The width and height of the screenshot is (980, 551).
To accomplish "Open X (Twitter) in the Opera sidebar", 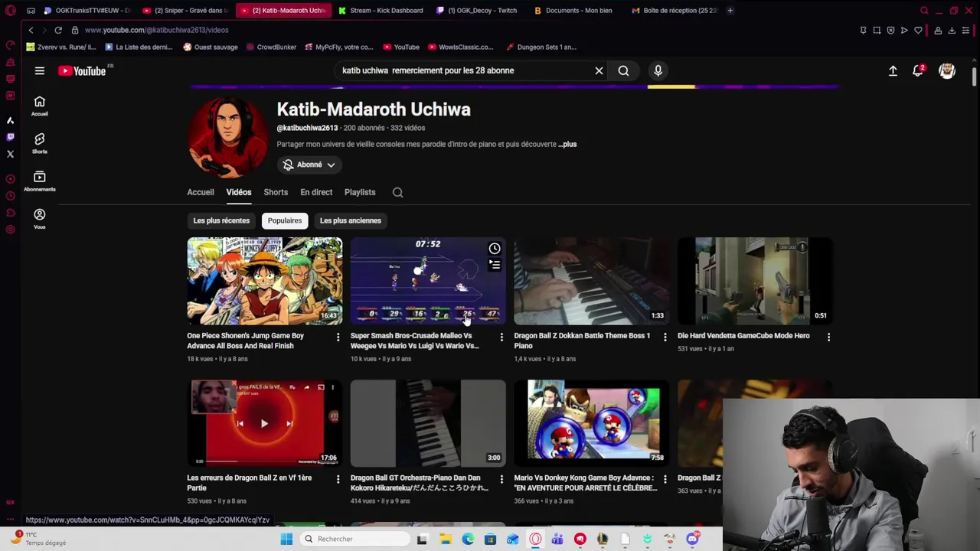I will [x=10, y=154].
